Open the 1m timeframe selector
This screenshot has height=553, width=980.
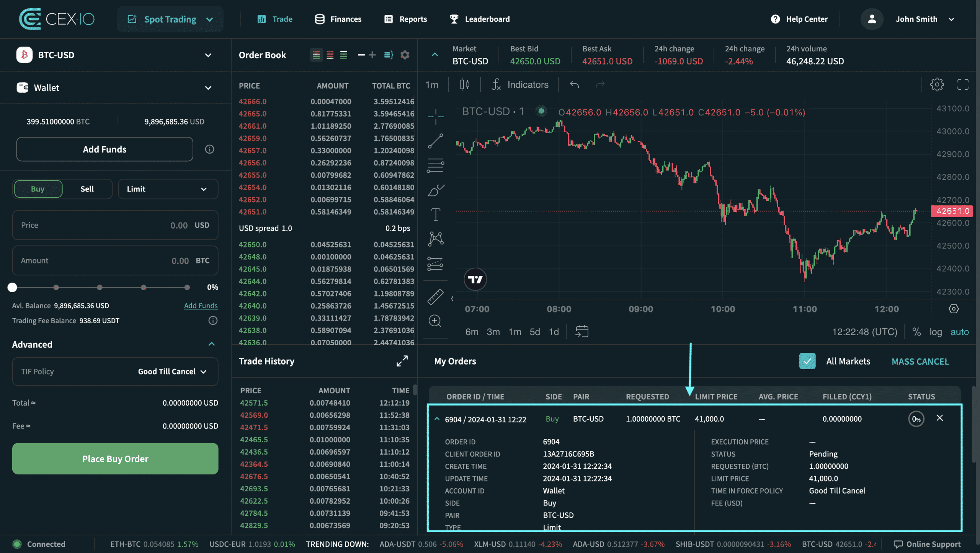tap(432, 85)
